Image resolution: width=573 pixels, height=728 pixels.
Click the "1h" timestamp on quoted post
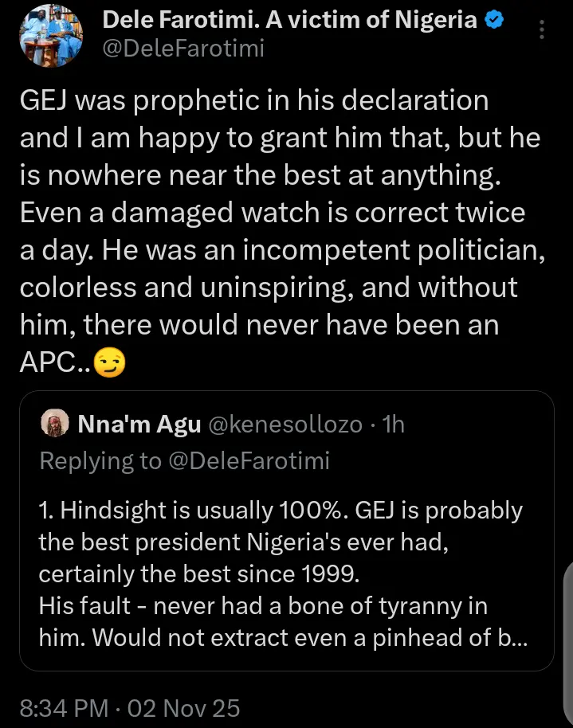(394, 425)
